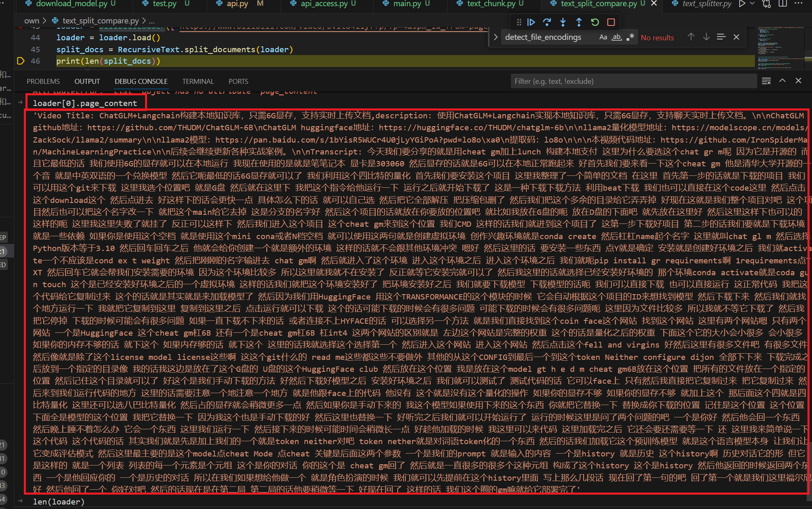Open the split editor right icon
The image size is (812, 509).
783,4
